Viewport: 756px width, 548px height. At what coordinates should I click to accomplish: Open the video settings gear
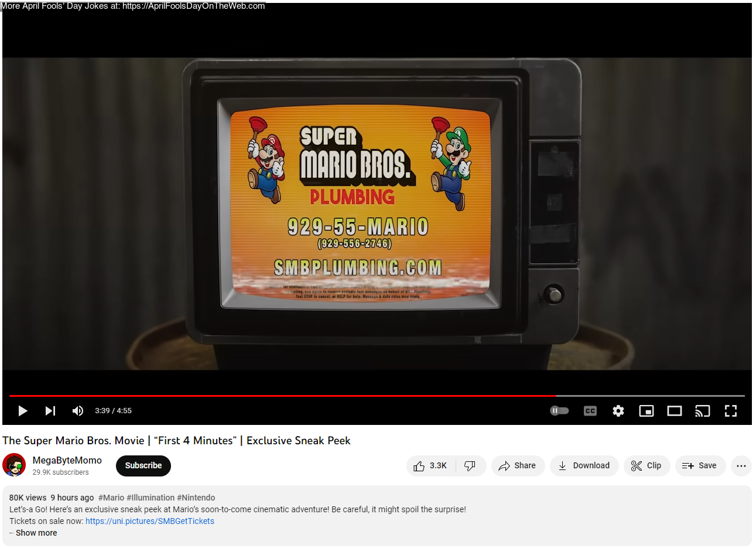point(618,411)
